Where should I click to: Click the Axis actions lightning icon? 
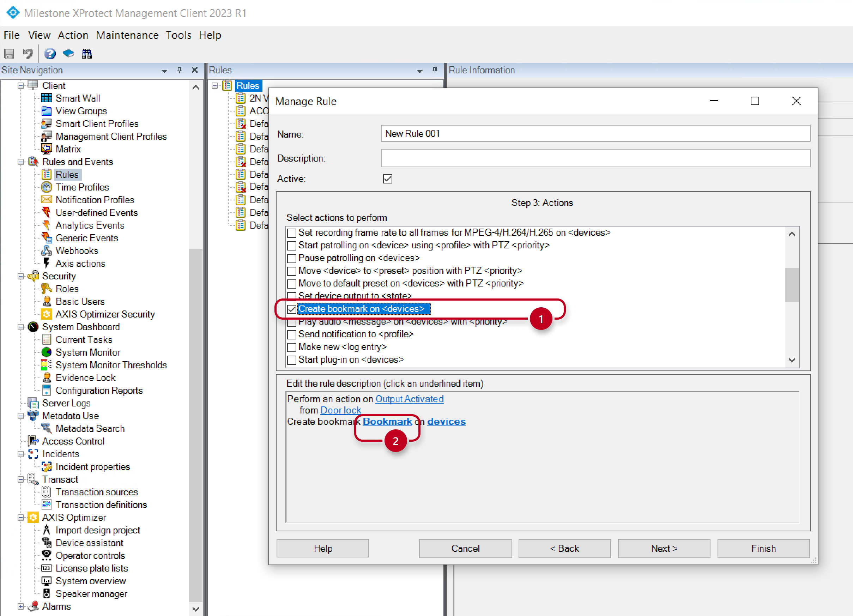coord(46,263)
